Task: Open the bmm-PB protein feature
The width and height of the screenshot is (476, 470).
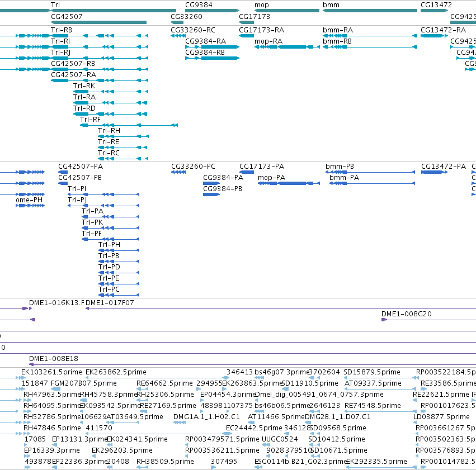Action: pyautogui.click(x=340, y=167)
